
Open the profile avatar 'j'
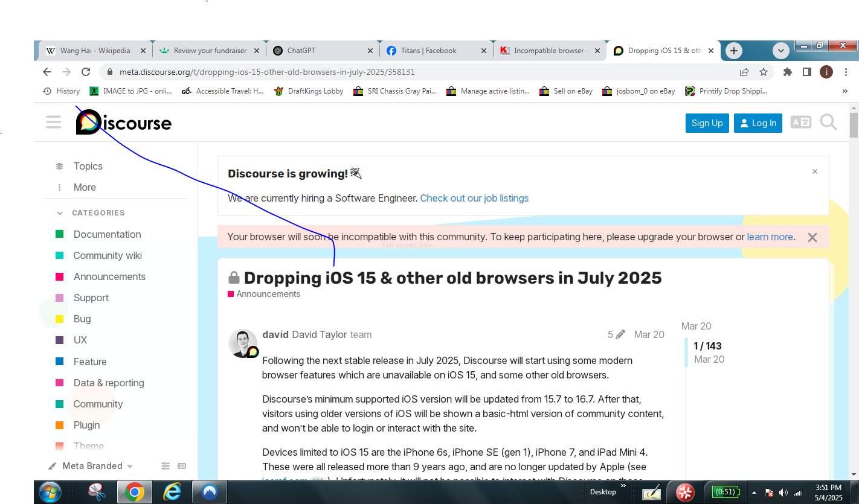click(x=826, y=72)
